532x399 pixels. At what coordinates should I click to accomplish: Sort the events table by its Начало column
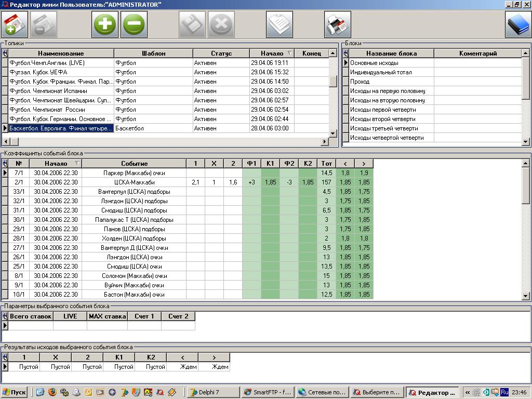point(56,164)
